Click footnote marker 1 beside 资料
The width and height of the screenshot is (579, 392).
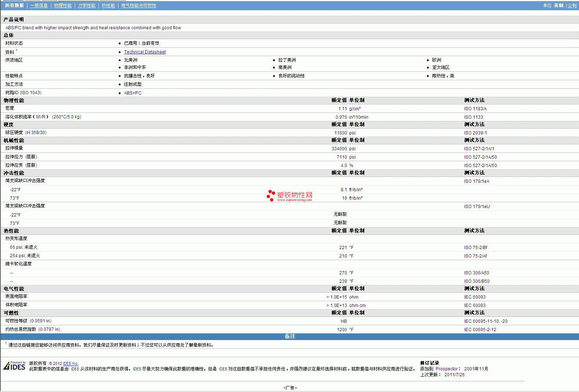click(16, 51)
